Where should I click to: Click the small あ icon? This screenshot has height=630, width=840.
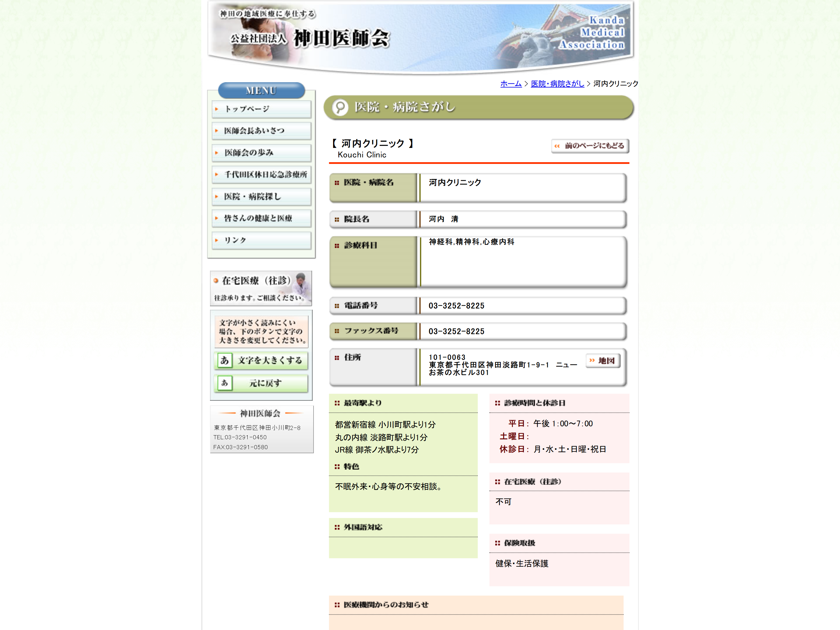224,383
